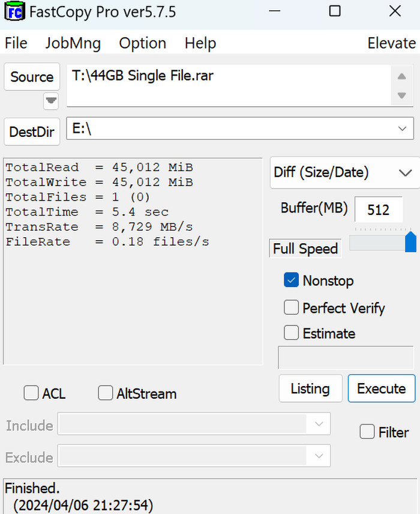Click the Execute button
The image size is (420, 514).
[382, 389]
